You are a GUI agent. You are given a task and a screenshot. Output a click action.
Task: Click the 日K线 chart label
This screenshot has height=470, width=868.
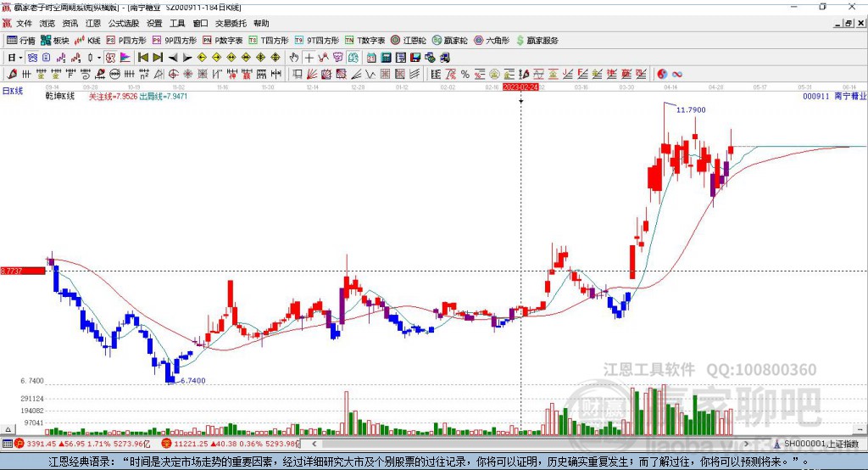coord(13,91)
